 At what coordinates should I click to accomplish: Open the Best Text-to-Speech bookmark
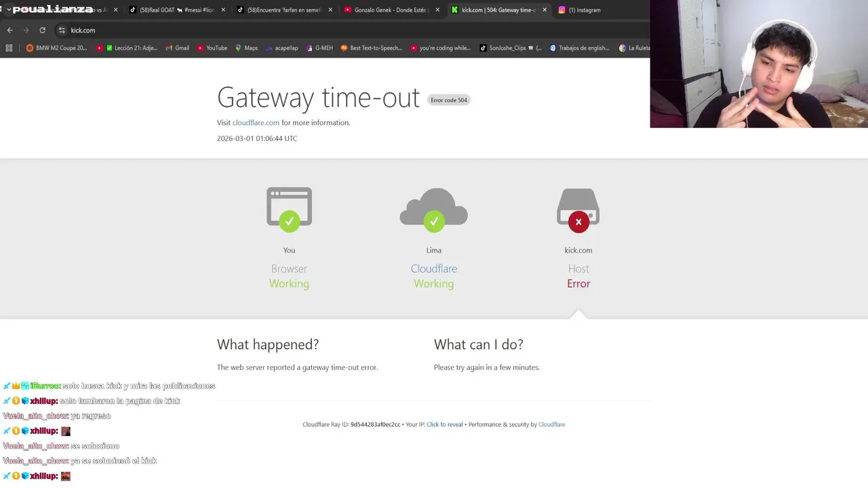point(371,48)
